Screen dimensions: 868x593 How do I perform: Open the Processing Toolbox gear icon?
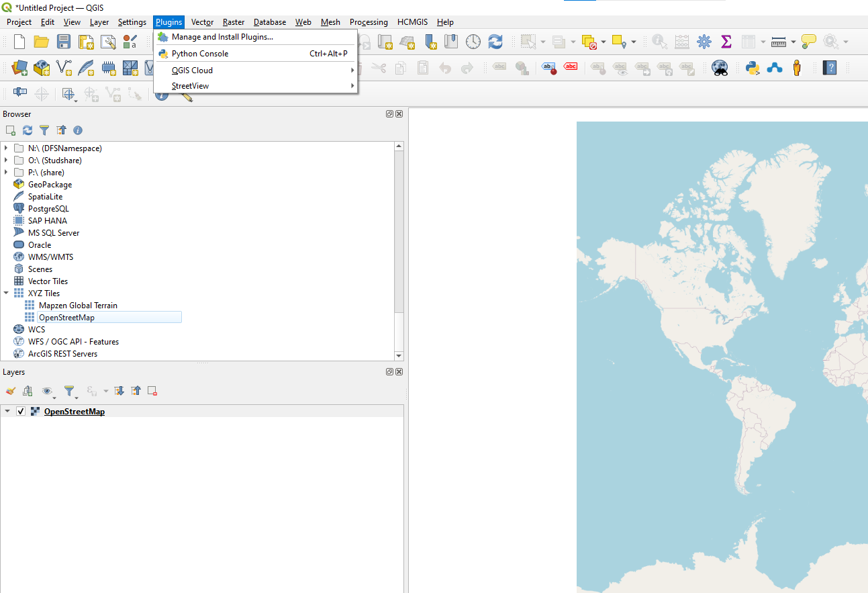[x=704, y=42]
